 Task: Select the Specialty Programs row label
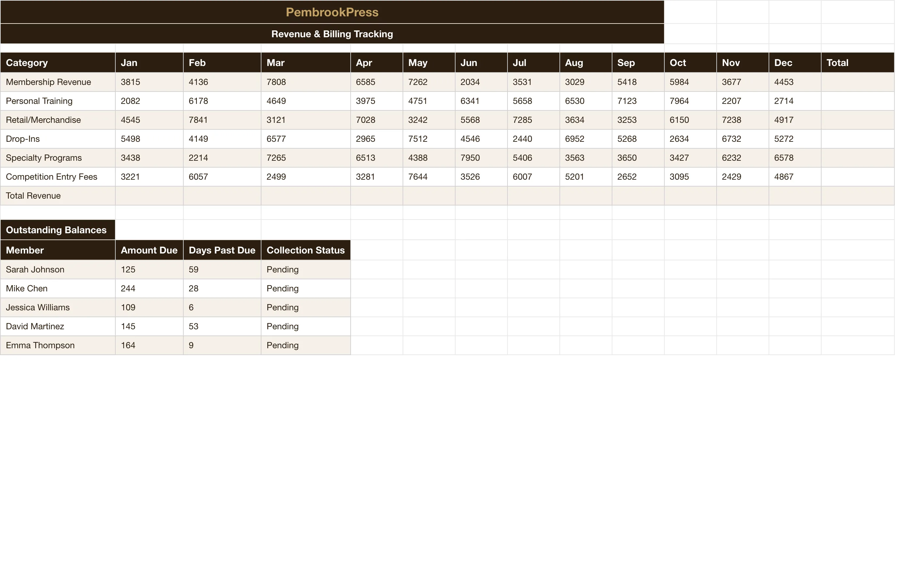58,158
